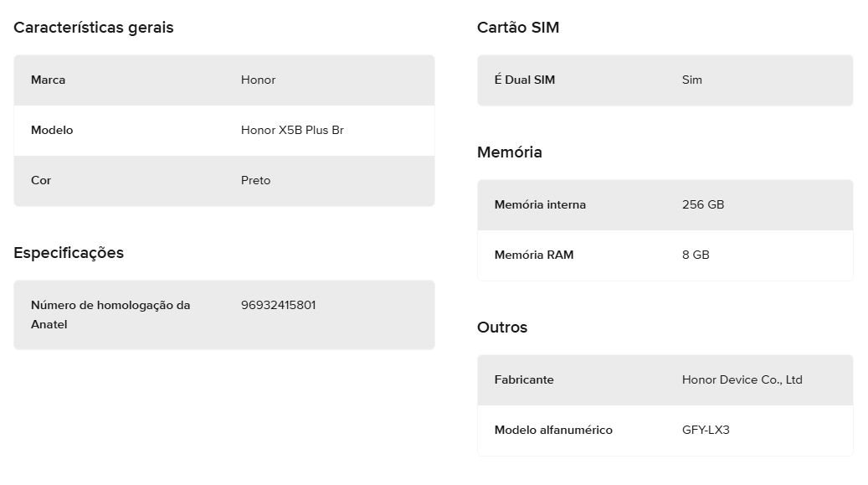Click the Número de homologação da Anatel label

click(110, 315)
